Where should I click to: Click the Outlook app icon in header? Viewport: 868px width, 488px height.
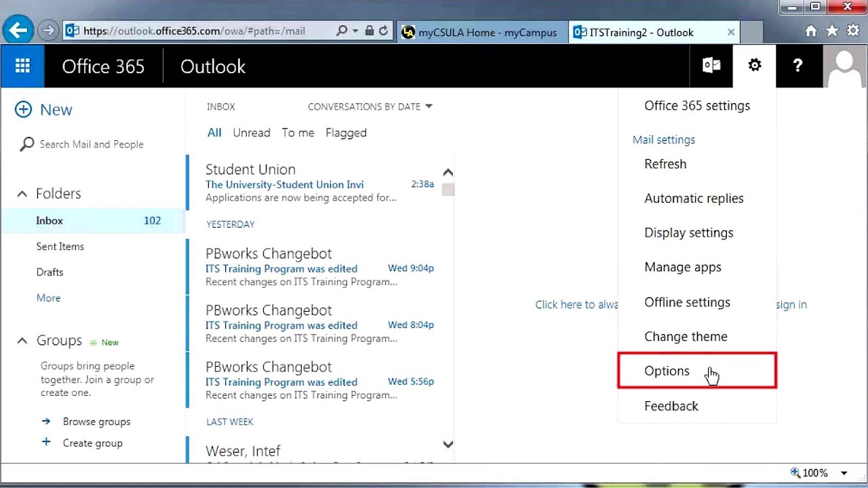pyautogui.click(x=711, y=66)
